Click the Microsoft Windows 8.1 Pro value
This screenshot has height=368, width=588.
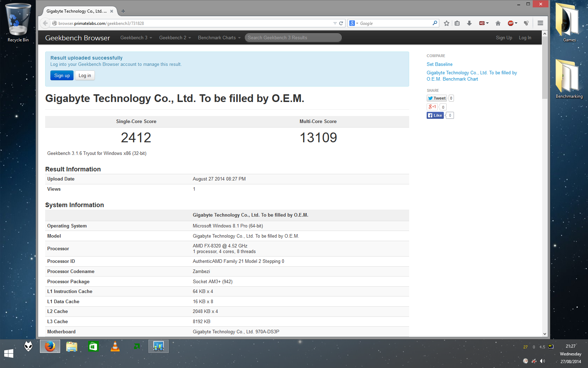click(228, 226)
